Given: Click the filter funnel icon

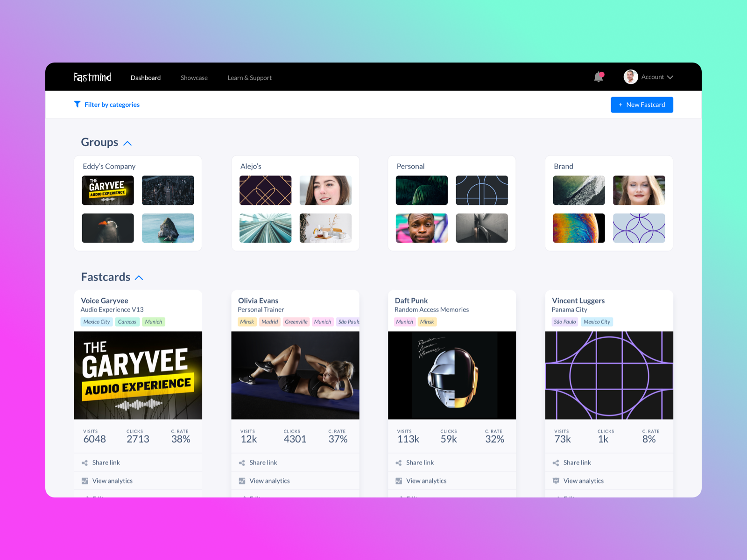Looking at the screenshot, I should 78,104.
